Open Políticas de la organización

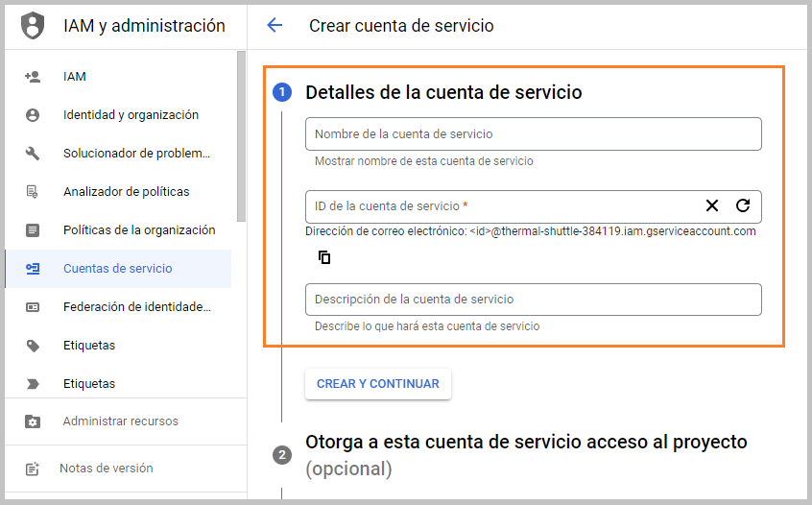pos(118,230)
